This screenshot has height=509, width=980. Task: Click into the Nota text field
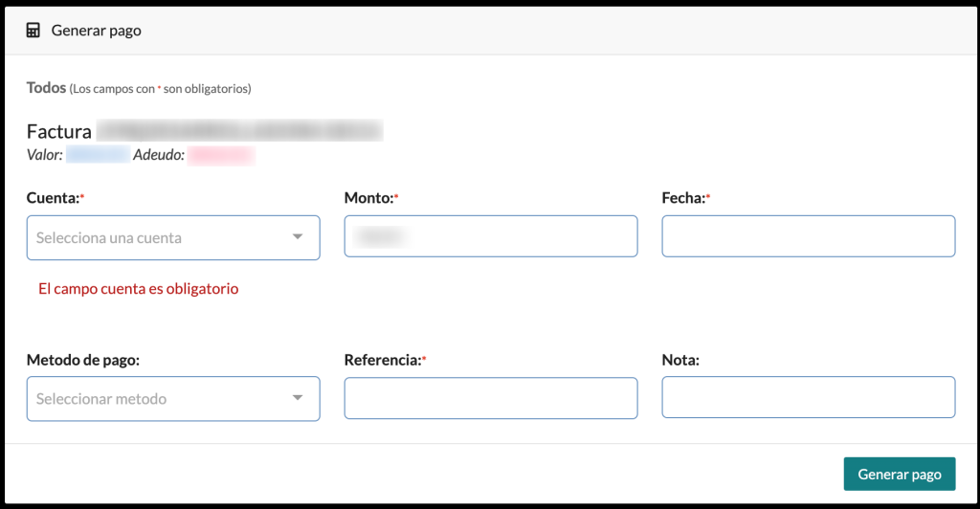point(808,398)
